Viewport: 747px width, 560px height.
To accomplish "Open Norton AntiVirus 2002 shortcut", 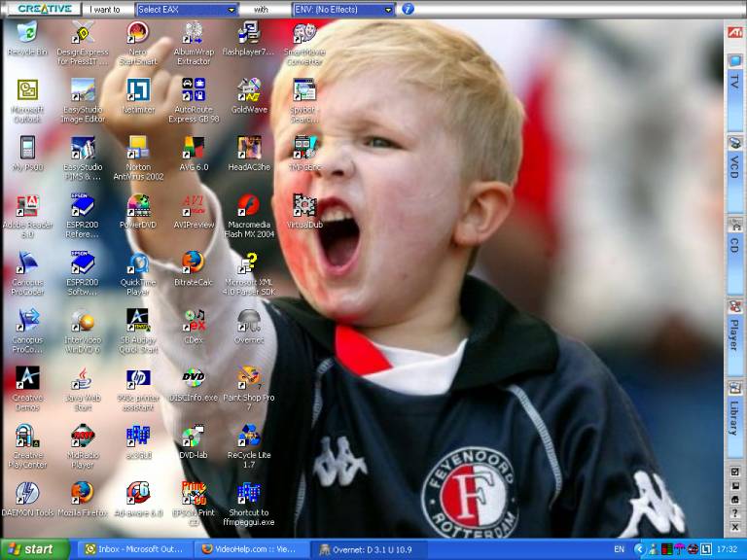I will click(x=138, y=148).
